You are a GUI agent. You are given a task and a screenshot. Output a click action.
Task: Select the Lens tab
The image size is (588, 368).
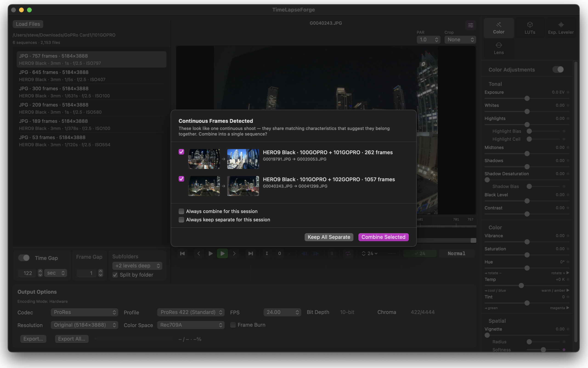tap(499, 49)
